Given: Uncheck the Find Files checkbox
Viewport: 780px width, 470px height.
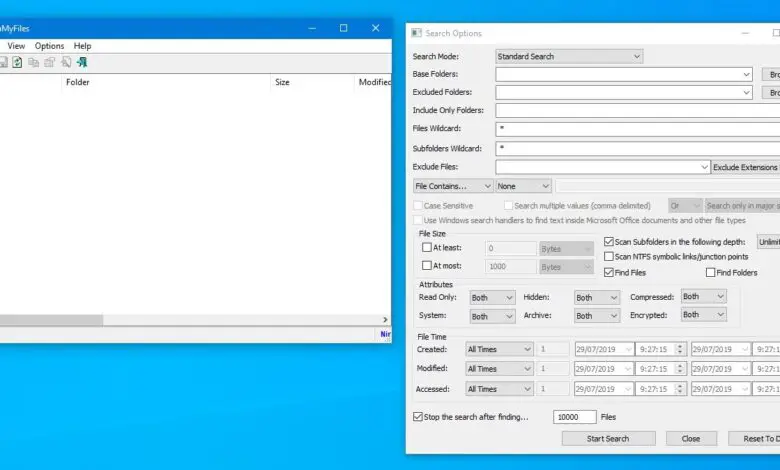Looking at the screenshot, I should (x=608, y=273).
